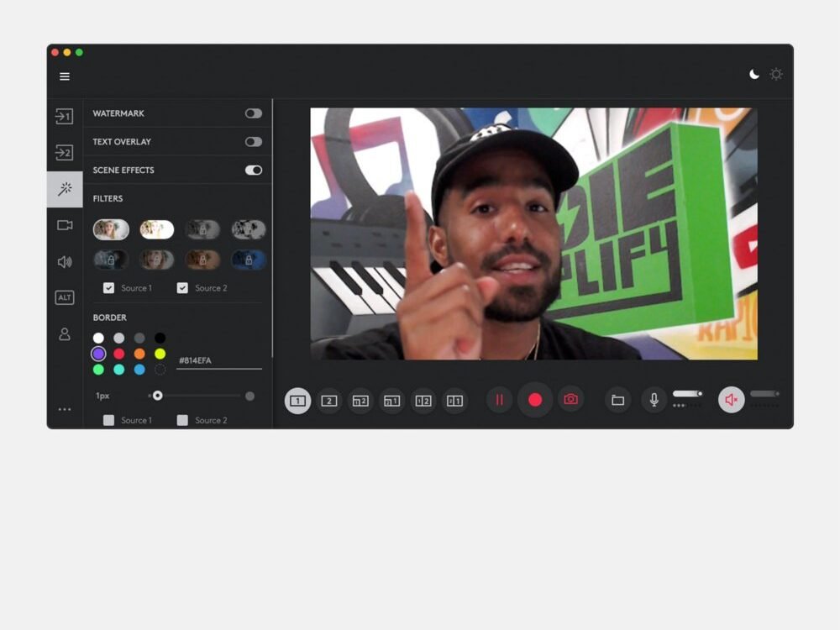This screenshot has height=630, width=840.
Task: Click the border hex color field
Action: tap(218, 360)
